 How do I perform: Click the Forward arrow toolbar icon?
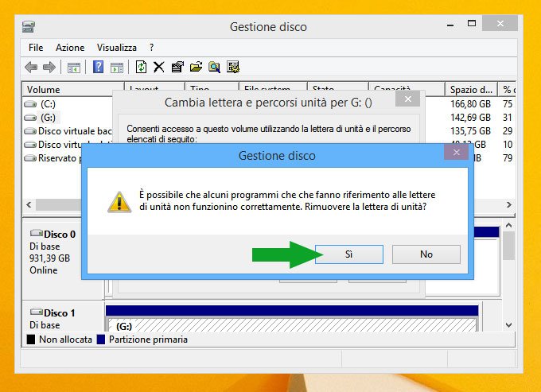click(49, 67)
